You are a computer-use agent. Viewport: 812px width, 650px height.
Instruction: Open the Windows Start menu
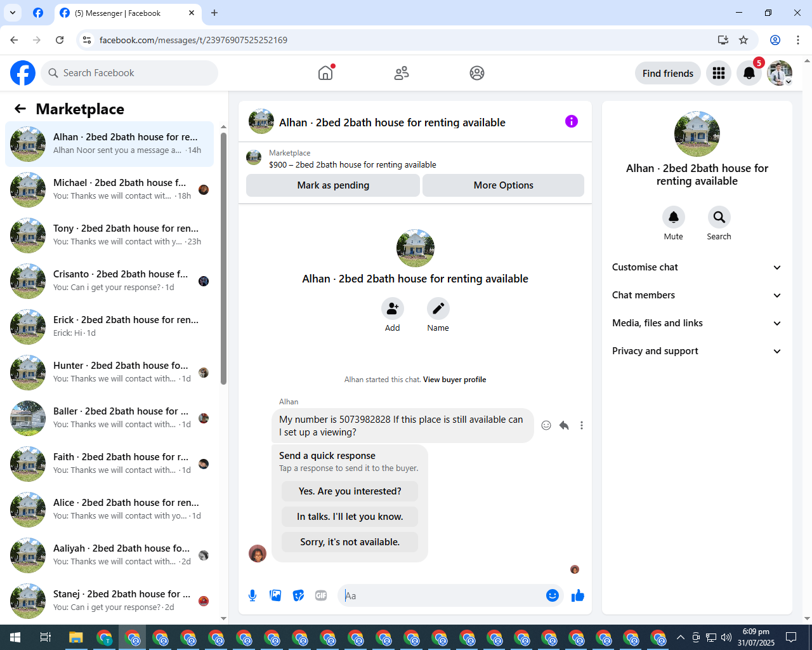tap(15, 637)
